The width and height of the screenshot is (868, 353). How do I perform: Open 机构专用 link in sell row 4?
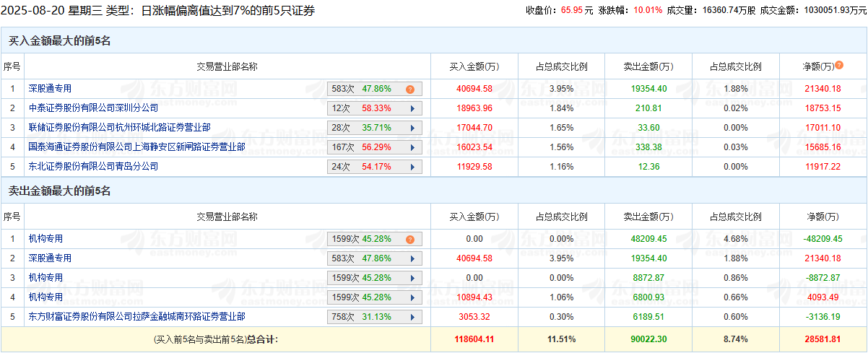click(45, 297)
